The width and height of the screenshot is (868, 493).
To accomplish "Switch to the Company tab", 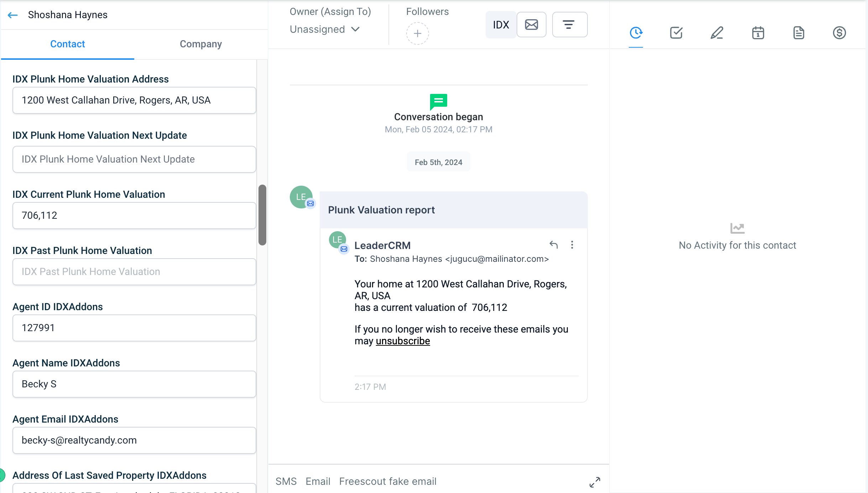I will pyautogui.click(x=201, y=44).
